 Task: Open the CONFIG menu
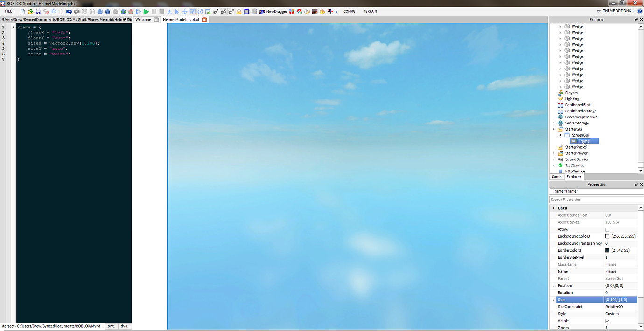(x=350, y=11)
